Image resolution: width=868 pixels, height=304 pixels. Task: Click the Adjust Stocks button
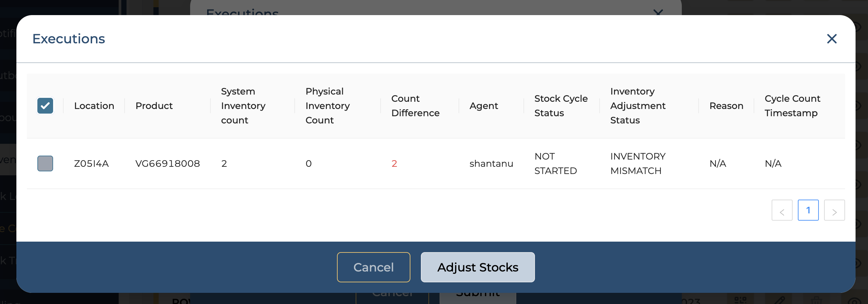pos(478,267)
